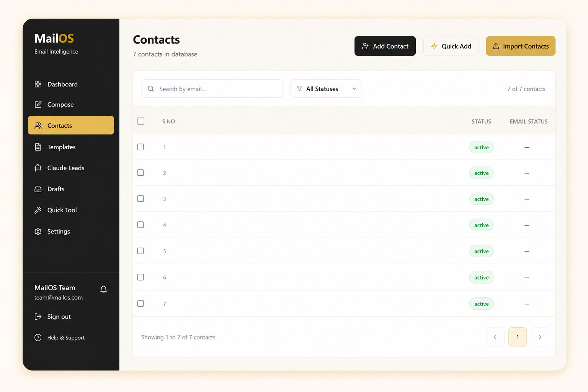Click the Sign out arrow icon
The image size is (588, 392).
click(38, 317)
